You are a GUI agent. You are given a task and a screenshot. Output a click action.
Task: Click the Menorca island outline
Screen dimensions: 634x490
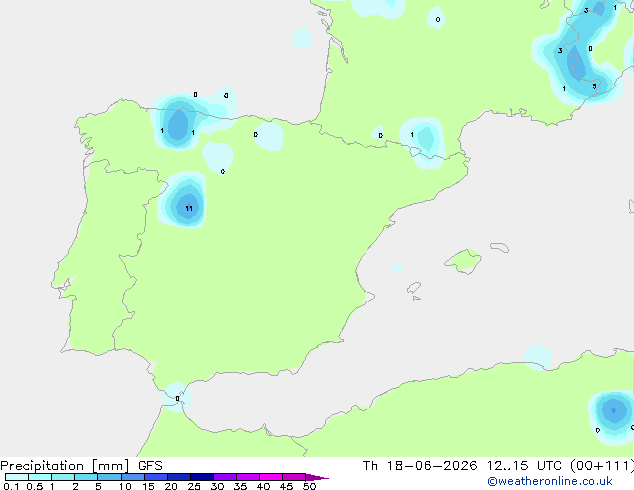(x=500, y=247)
